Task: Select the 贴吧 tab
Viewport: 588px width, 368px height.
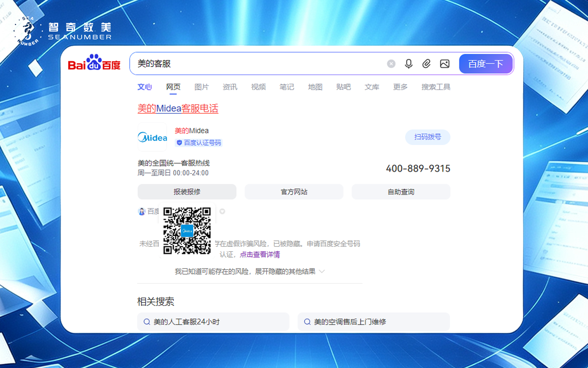Action: click(343, 87)
